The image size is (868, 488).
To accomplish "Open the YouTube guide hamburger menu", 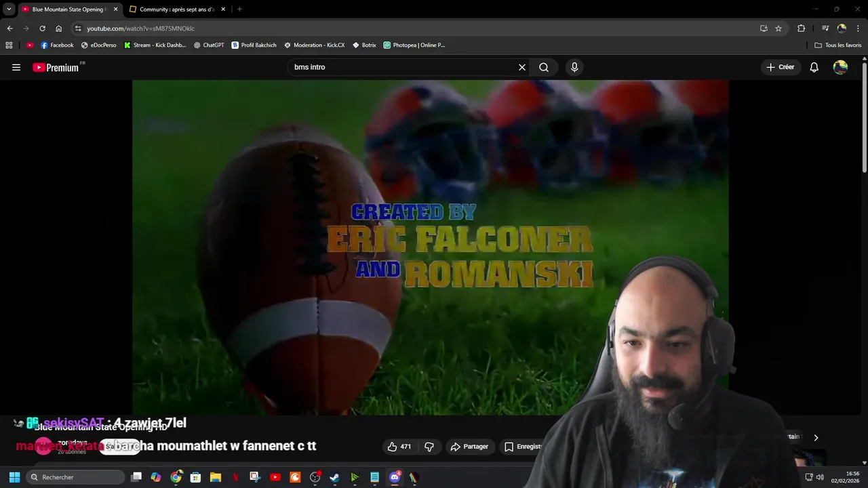I will [x=16, y=67].
